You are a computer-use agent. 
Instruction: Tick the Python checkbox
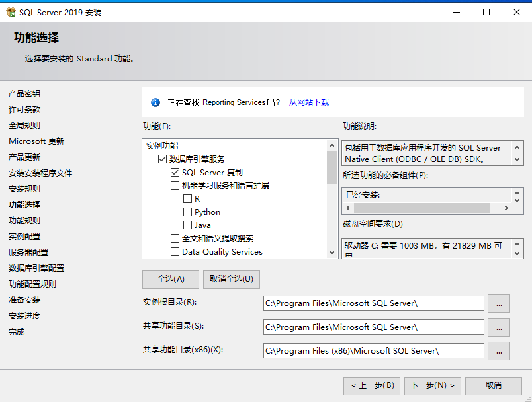coord(187,212)
